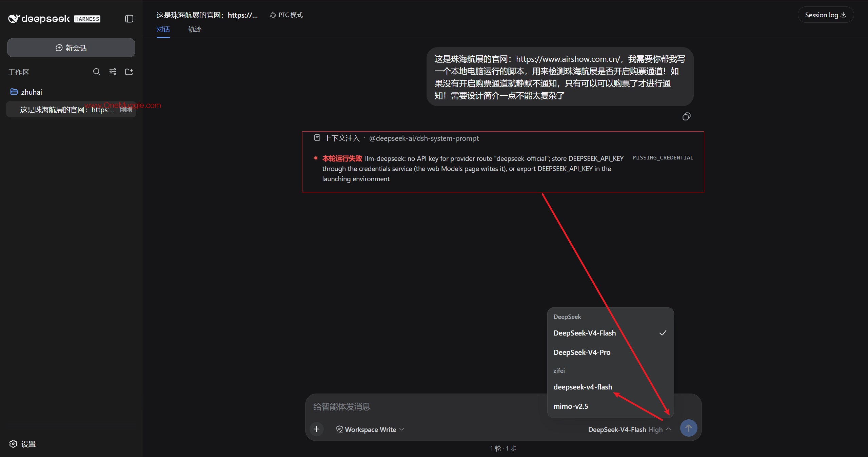Click the 本轮运行失败 error label
Image resolution: width=868 pixels, height=457 pixels.
[x=342, y=158]
